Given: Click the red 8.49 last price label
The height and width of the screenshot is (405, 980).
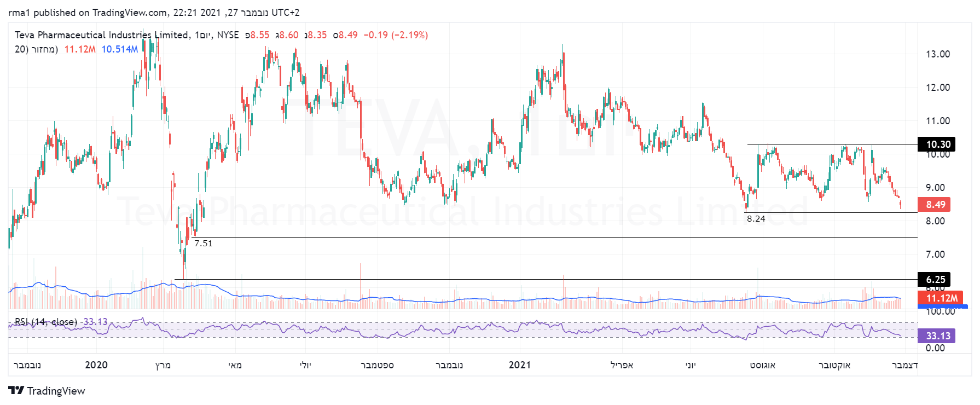Looking at the screenshot, I should [935, 205].
